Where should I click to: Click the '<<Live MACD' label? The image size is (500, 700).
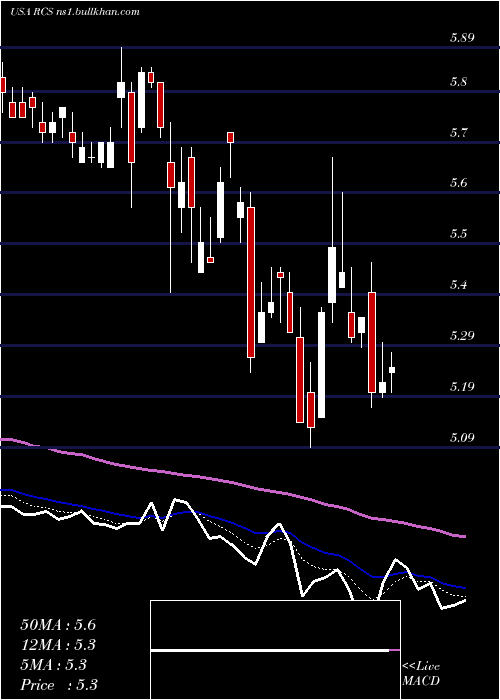pos(421,673)
